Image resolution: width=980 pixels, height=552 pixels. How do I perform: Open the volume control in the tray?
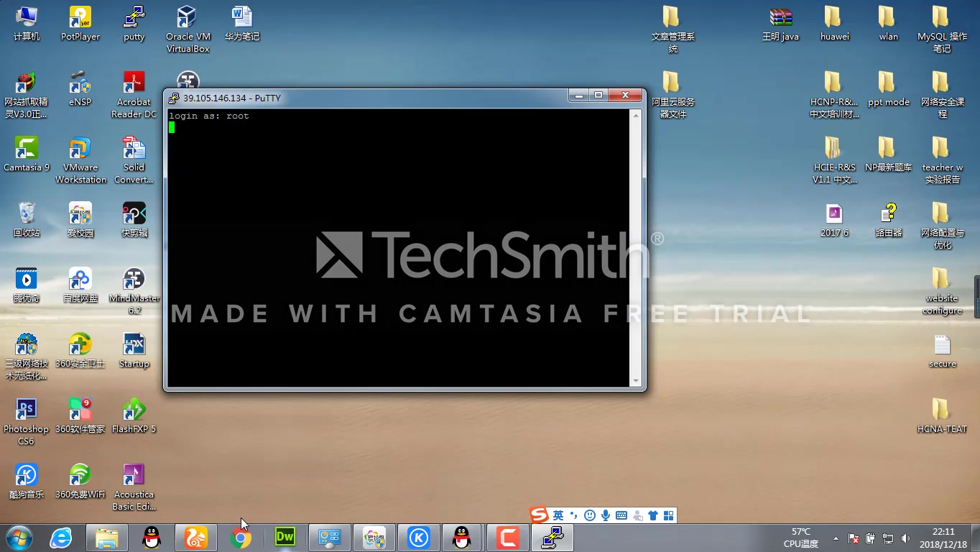point(905,538)
